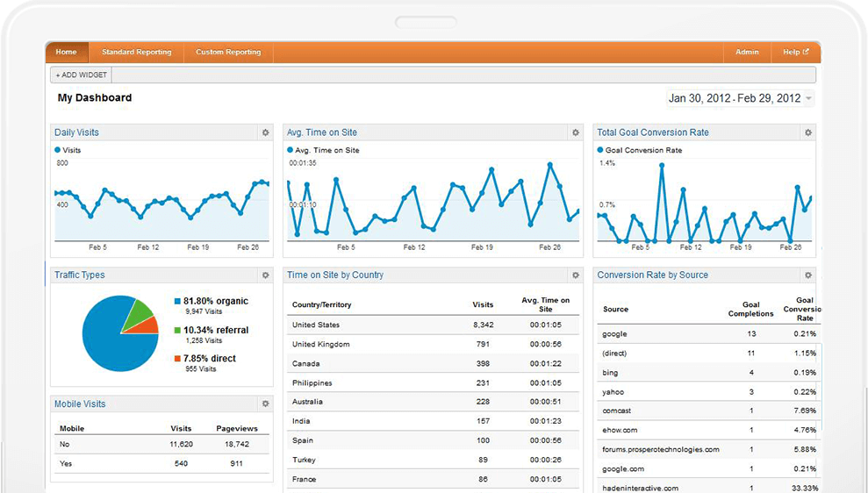Open Avg. Time on Site gear settings
The height and width of the screenshot is (493, 868).
coord(576,132)
